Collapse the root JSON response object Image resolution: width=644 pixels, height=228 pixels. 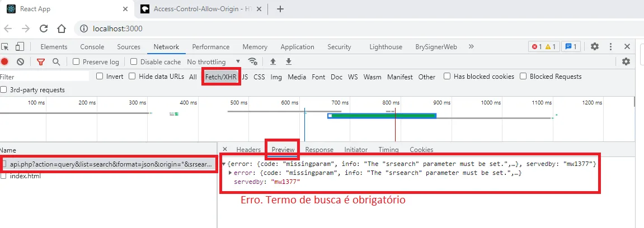coord(224,164)
